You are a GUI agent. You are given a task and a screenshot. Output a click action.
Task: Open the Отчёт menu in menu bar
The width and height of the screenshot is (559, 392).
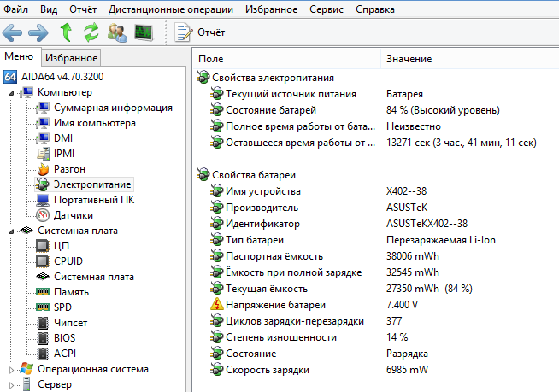pyautogui.click(x=83, y=9)
